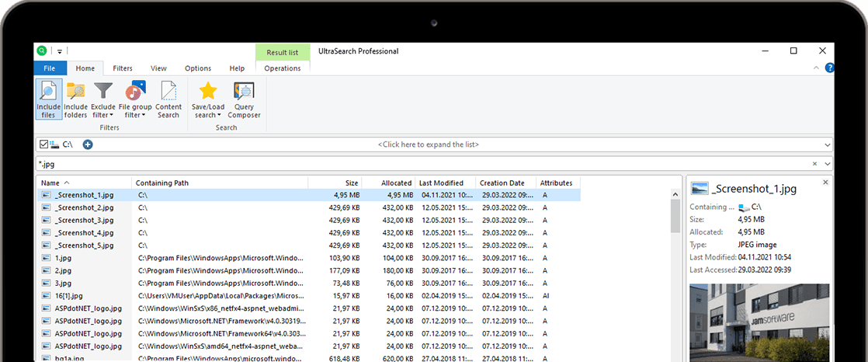The height and width of the screenshot is (362, 868).
Task: Select _Screenshot_5.jpg file
Action: click(x=85, y=245)
